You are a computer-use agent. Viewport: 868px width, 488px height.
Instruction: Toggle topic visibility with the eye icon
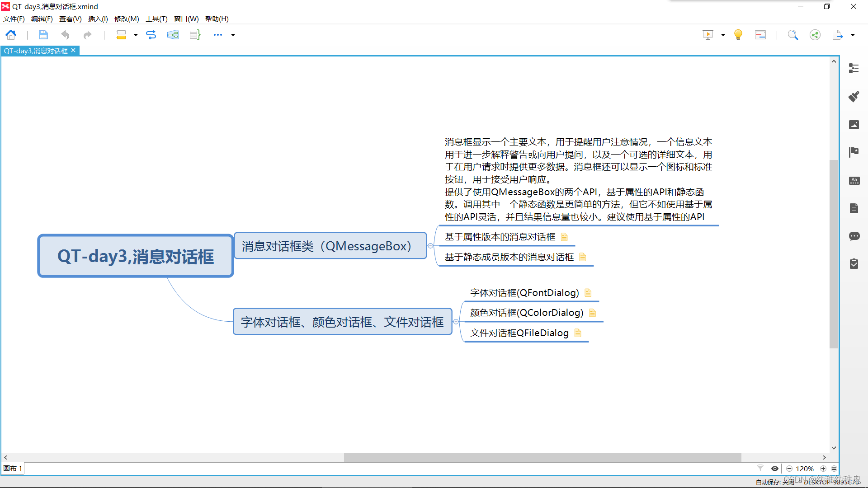[775, 469]
